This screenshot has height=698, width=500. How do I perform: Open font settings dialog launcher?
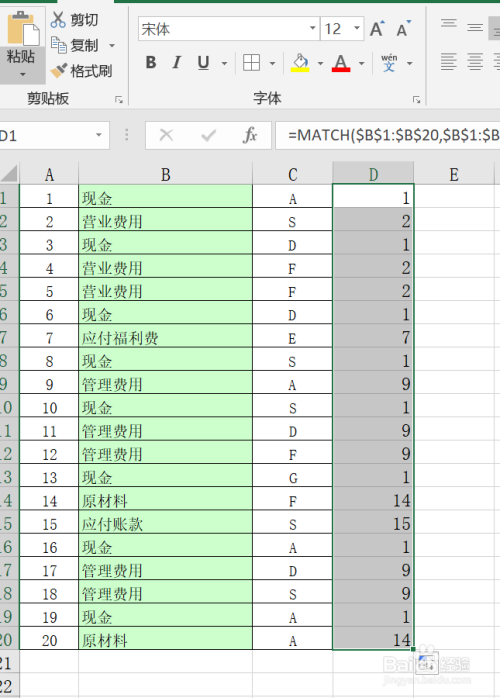click(x=417, y=100)
